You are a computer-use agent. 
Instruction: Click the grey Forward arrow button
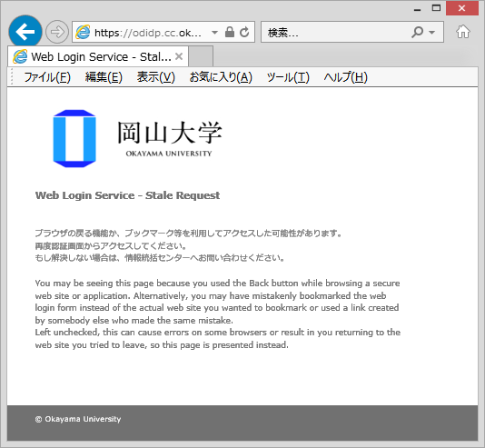pos(57,32)
